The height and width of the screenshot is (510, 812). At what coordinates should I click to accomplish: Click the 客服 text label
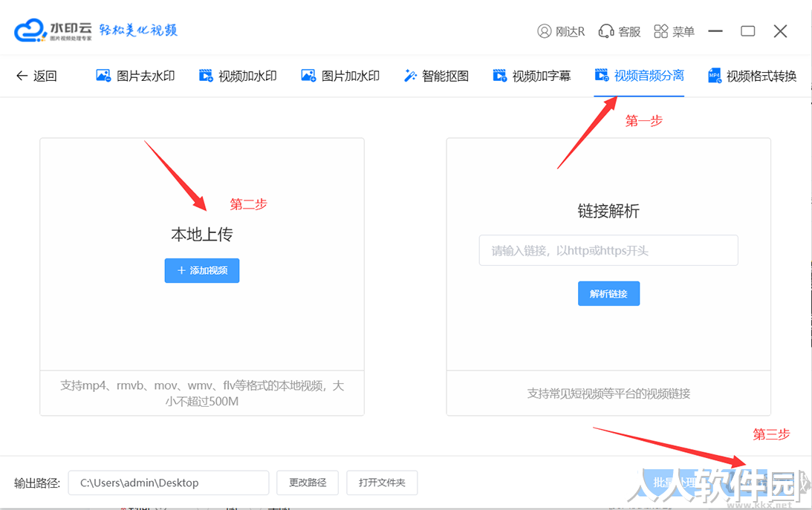(x=629, y=32)
